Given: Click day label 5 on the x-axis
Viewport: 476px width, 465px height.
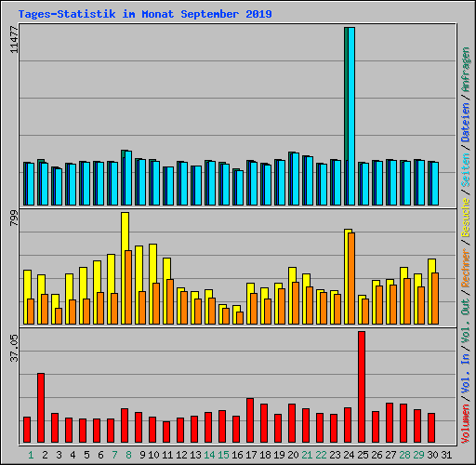Looking at the screenshot, I should [86, 455].
